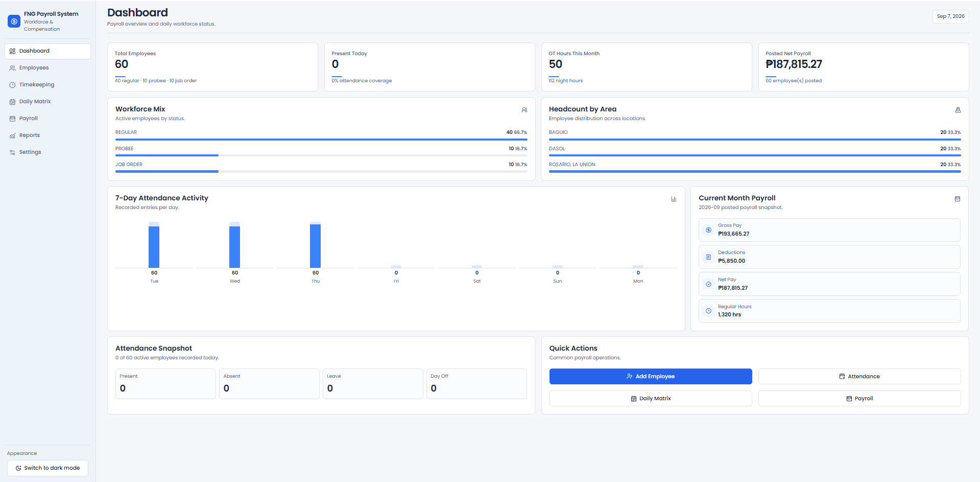This screenshot has width=980, height=482.
Task: Click the BAGUIO headcount progress bar
Action: pos(755,139)
